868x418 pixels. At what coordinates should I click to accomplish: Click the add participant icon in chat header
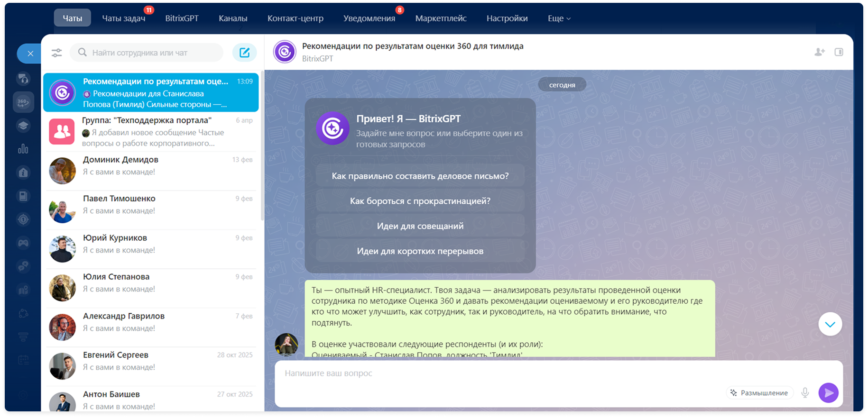tap(820, 52)
